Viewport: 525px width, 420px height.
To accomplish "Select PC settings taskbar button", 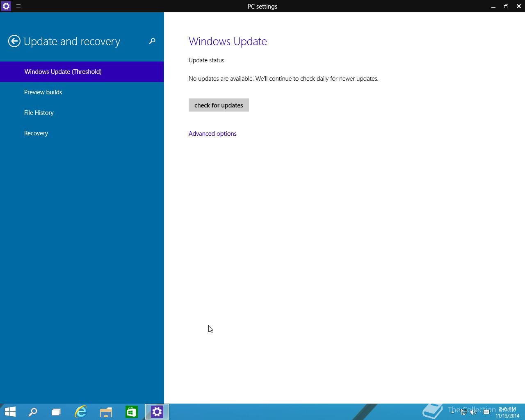I will pos(157,412).
